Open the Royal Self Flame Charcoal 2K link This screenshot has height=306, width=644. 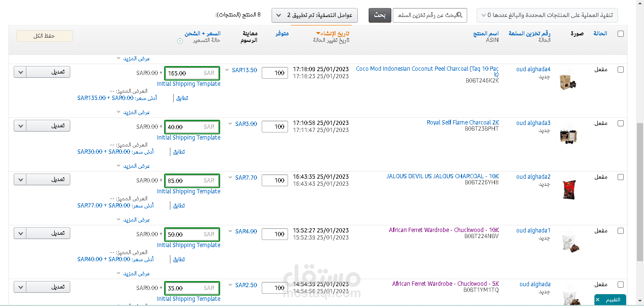click(x=463, y=123)
